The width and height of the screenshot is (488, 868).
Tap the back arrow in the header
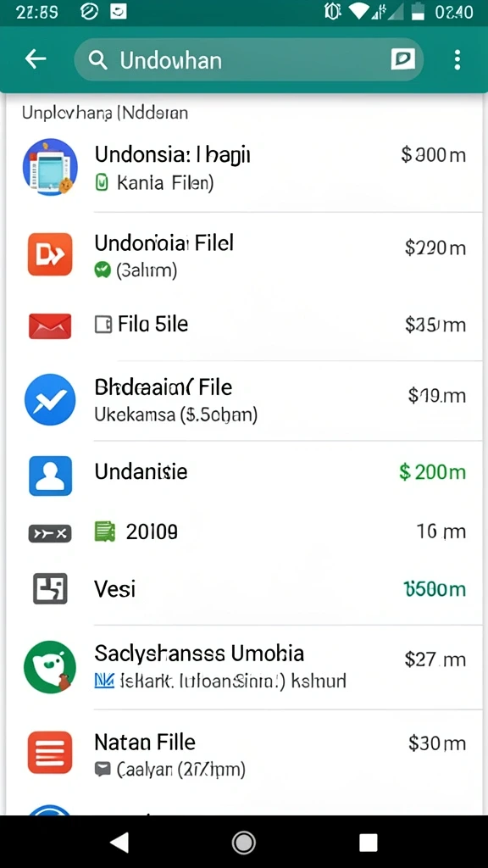(x=36, y=58)
